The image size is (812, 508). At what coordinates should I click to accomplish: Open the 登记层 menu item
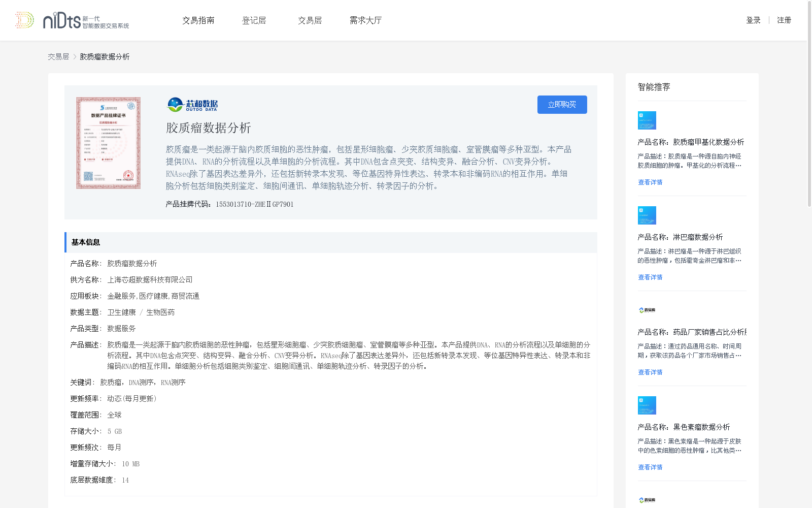click(254, 20)
